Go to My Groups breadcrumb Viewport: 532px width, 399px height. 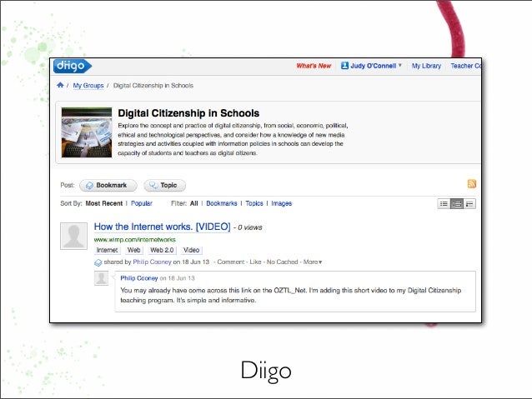tap(88, 86)
